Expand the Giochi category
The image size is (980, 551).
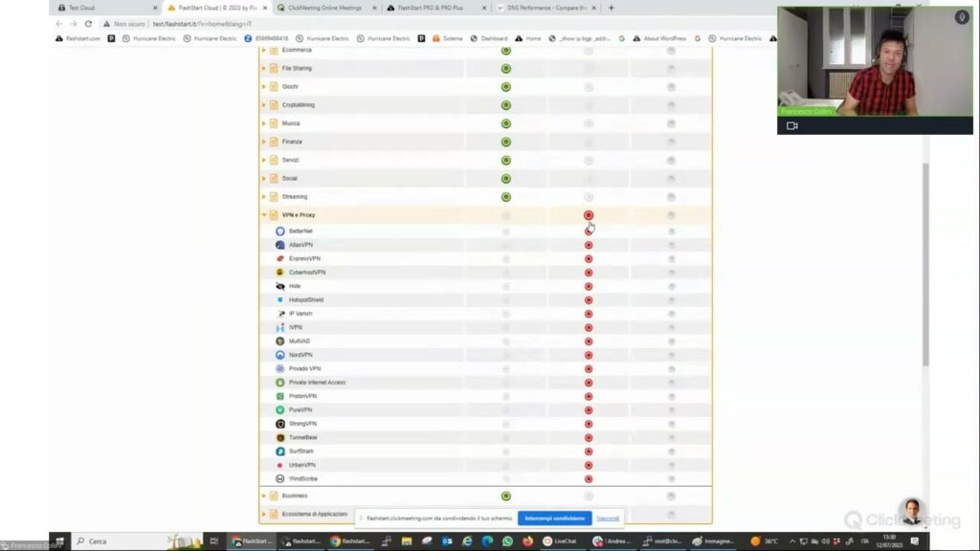(x=264, y=87)
